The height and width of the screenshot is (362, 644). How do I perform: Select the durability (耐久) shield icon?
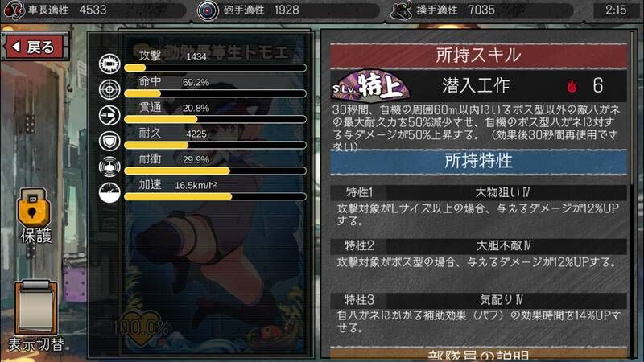click(x=109, y=142)
